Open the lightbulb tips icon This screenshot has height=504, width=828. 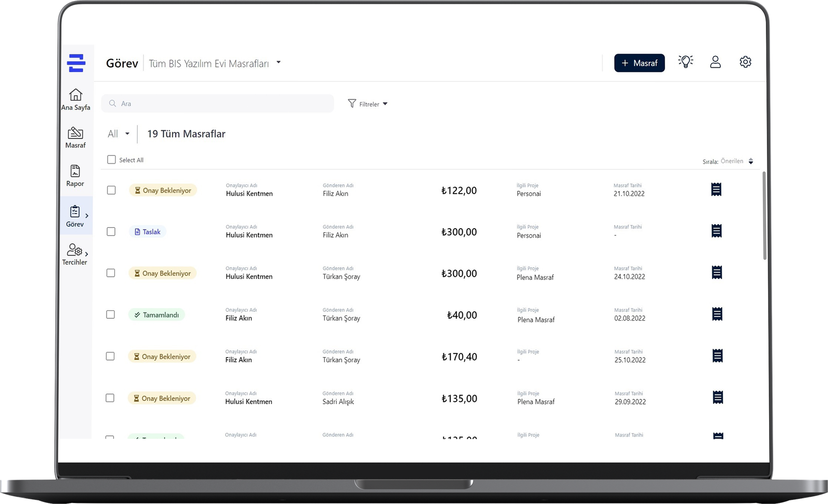(686, 62)
